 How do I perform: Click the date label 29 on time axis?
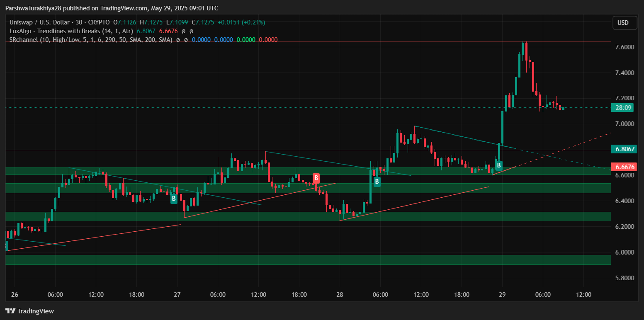[x=503, y=295]
